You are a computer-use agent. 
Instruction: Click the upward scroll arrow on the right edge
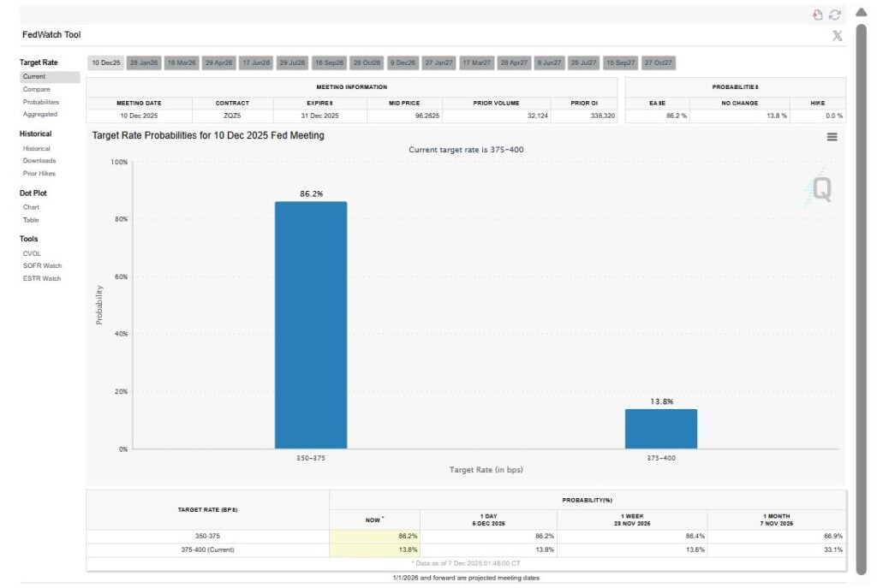tap(861, 12)
